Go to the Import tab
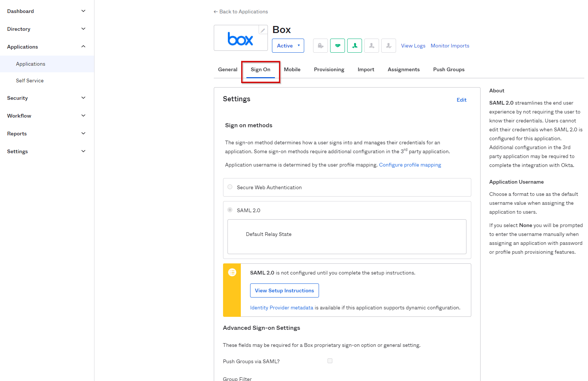 point(366,69)
